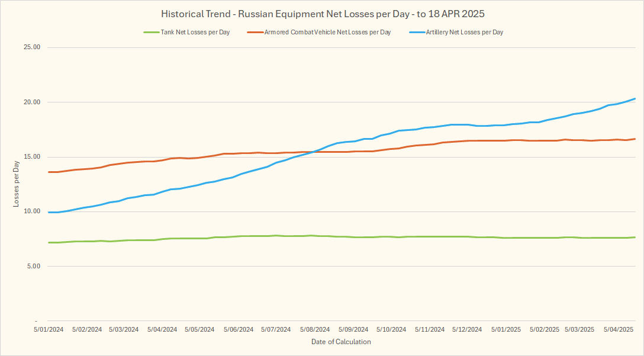Click the 5/08/2024 x-axis date label
This screenshot has height=356, width=644.
(x=315, y=329)
